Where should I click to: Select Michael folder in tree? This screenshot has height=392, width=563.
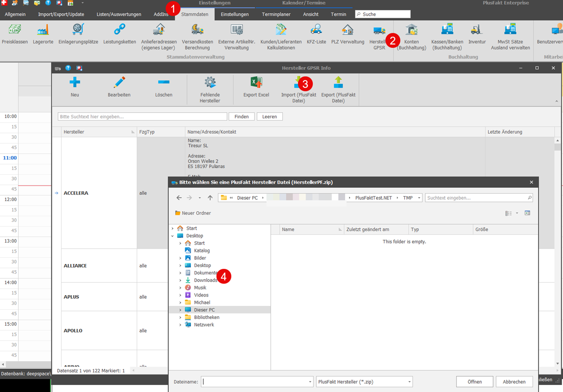coord(202,303)
